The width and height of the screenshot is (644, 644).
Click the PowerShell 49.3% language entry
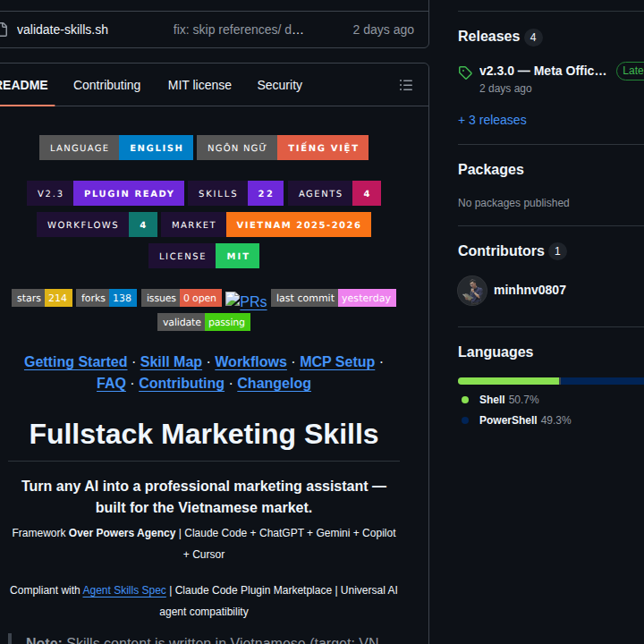pos(516,420)
